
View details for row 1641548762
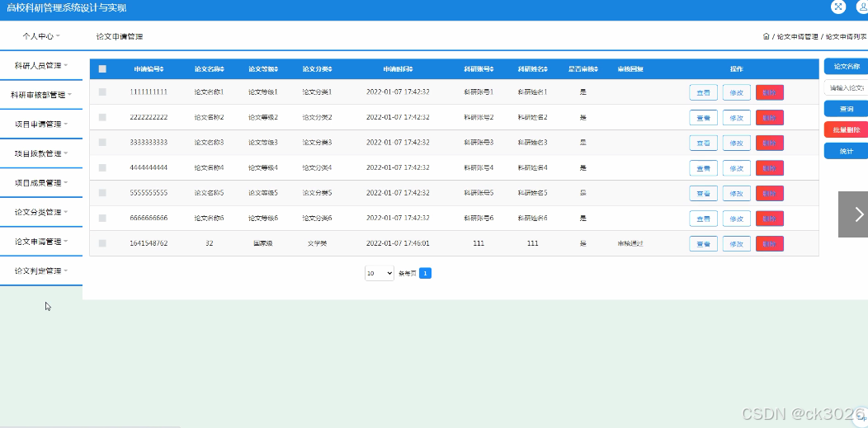703,243
